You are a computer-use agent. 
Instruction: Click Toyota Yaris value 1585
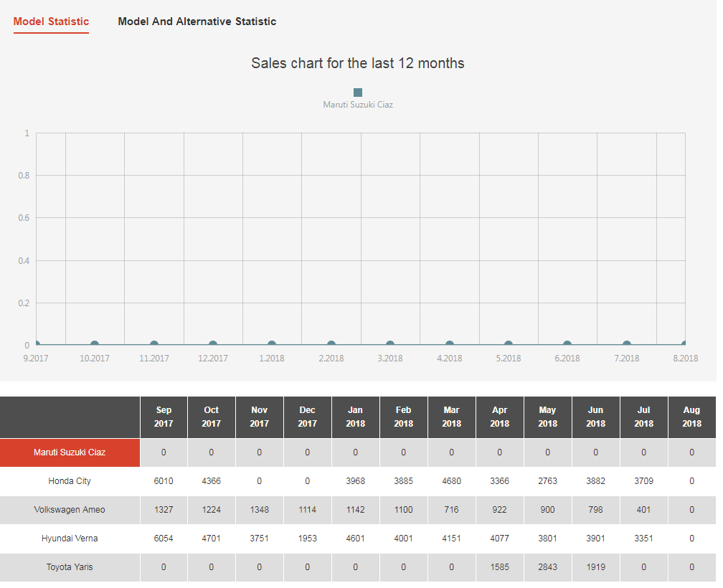pos(499,567)
